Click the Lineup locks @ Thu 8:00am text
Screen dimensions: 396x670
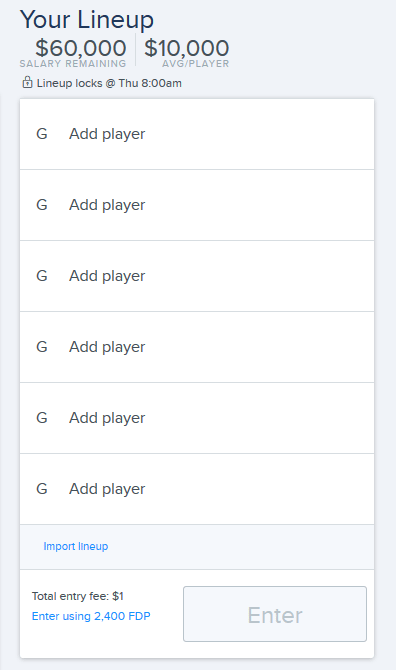[x=109, y=83]
